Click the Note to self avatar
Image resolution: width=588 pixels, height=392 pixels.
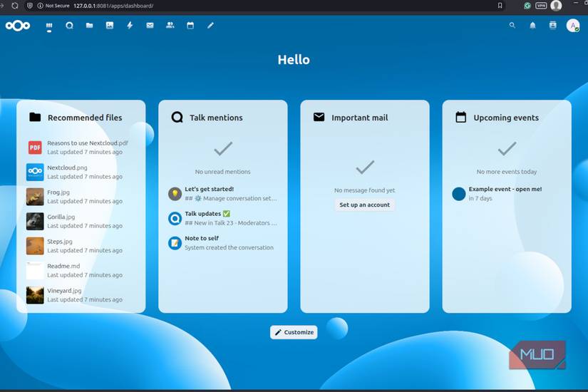[x=175, y=243]
